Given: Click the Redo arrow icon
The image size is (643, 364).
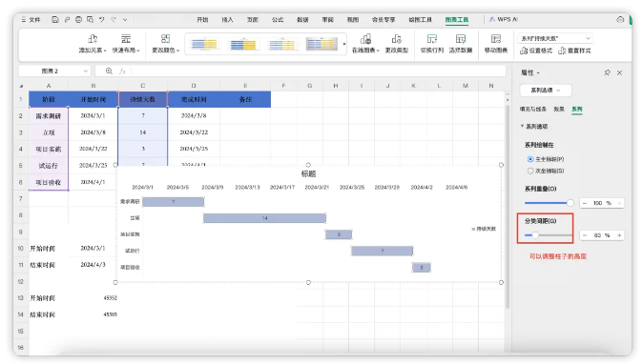Looking at the screenshot, I should 114,20.
